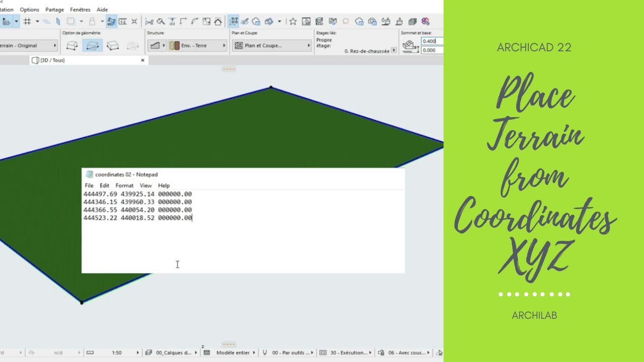Screen dimensions: 644x362
Task: Click the pencil edit icon in toolbar
Action: click(x=245, y=21)
